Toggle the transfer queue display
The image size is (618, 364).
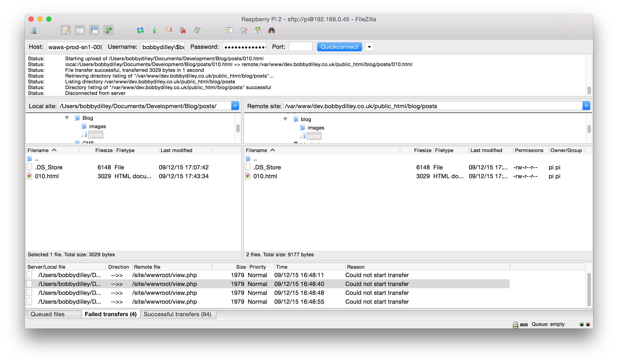click(x=108, y=30)
